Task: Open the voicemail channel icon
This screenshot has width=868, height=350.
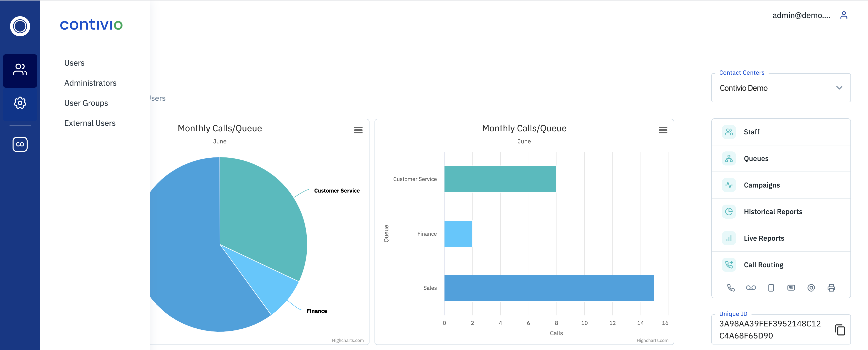Action: tap(751, 288)
